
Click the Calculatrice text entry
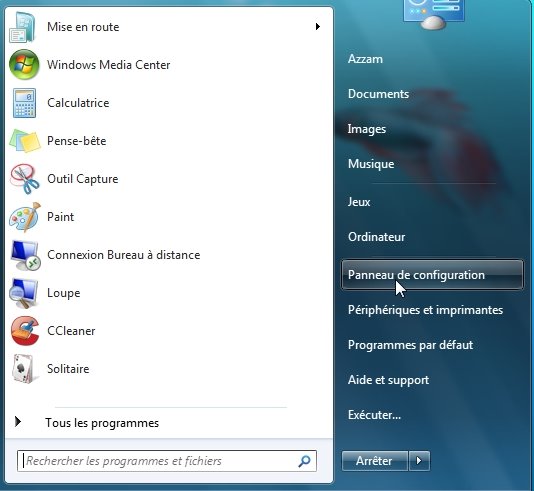(x=78, y=103)
